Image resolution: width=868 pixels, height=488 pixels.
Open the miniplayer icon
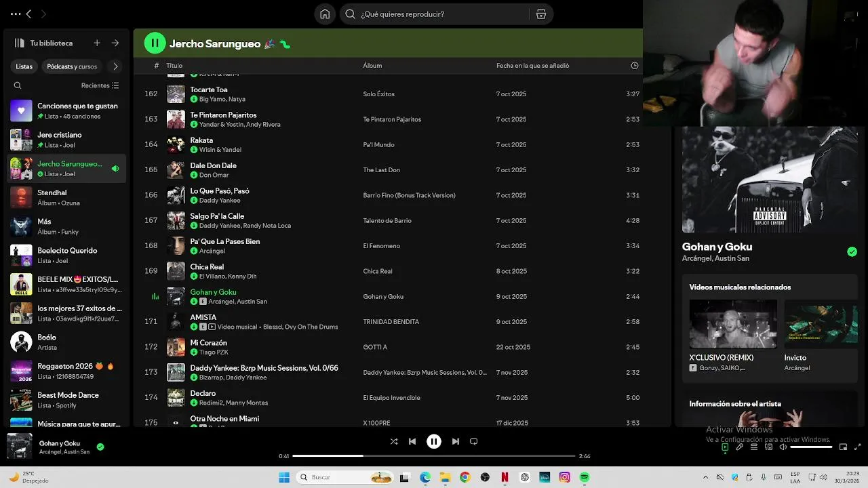point(843,447)
